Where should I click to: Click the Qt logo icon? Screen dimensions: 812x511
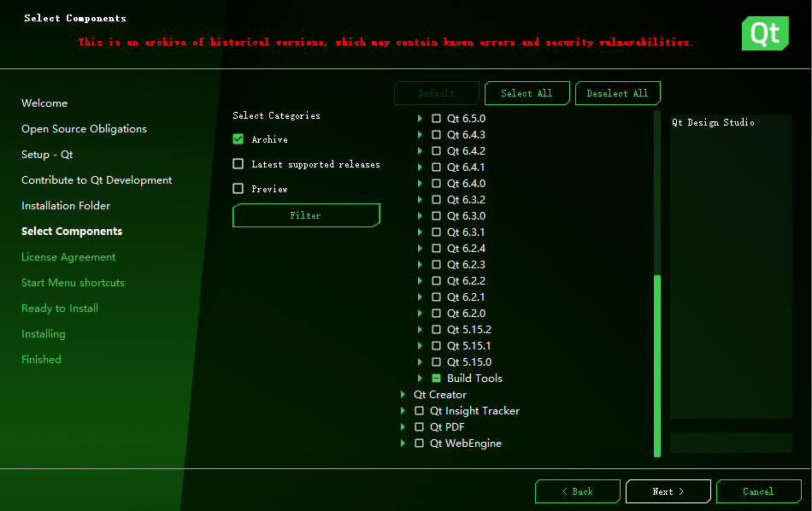click(765, 33)
